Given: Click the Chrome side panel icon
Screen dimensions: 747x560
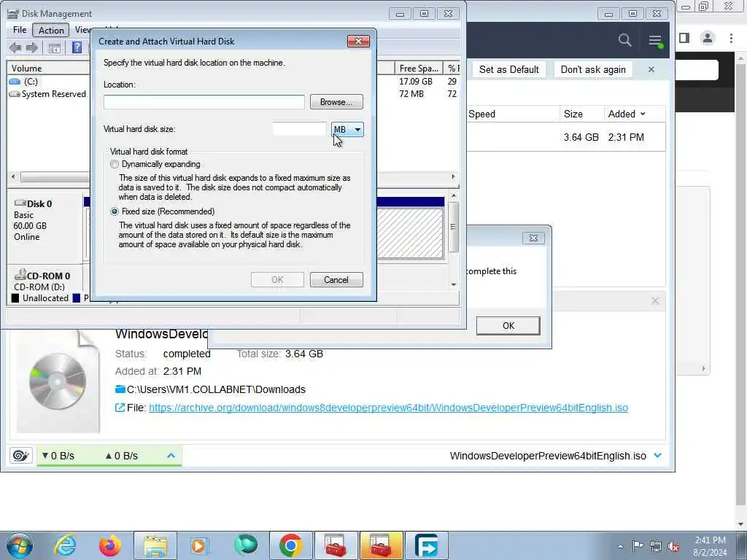Looking at the screenshot, I should click(684, 38).
